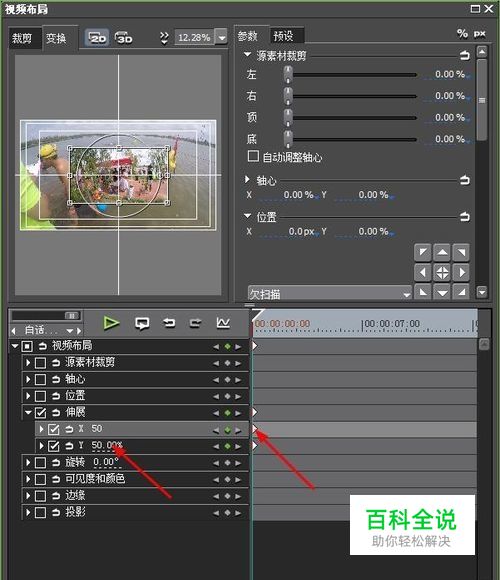Enable 源素材裁剪 keyframe checkbox in tree
The image size is (500, 580).
40,363
